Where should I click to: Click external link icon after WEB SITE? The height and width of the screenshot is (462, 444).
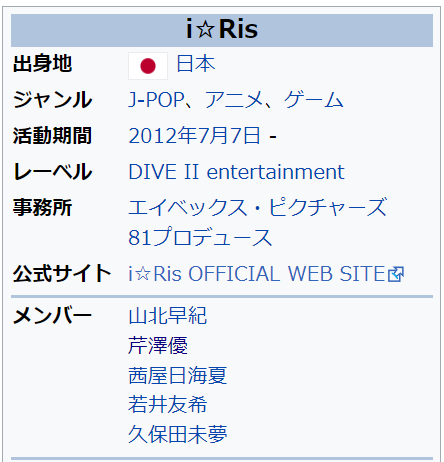(x=396, y=274)
